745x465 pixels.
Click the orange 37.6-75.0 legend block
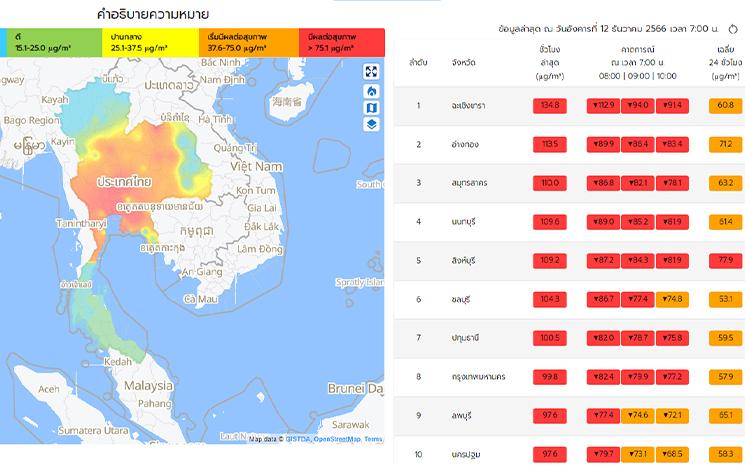(248, 43)
